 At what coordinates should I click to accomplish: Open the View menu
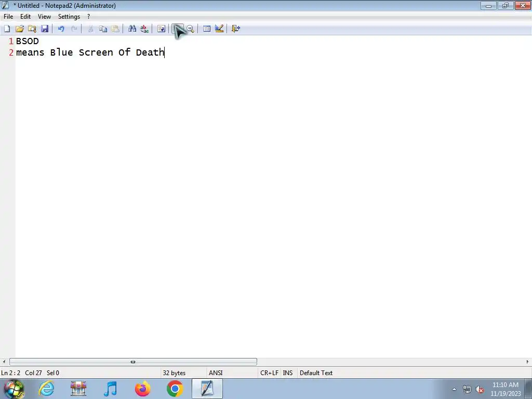point(44,17)
